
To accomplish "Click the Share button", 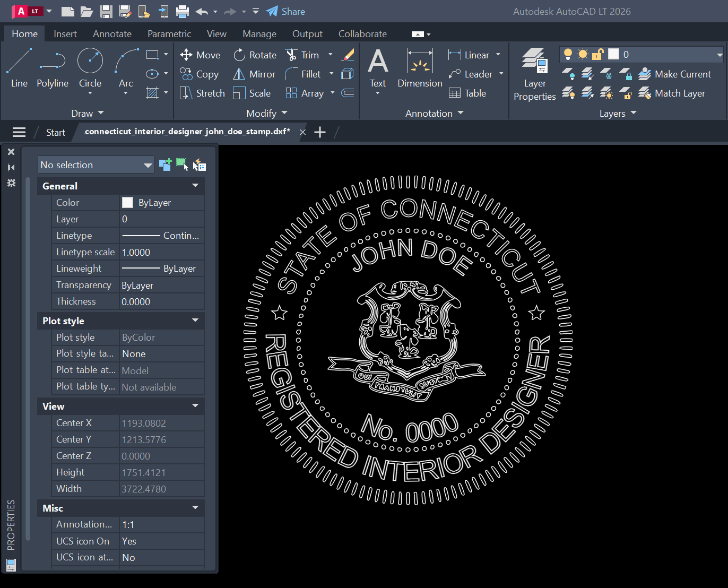I will pyautogui.click(x=285, y=11).
